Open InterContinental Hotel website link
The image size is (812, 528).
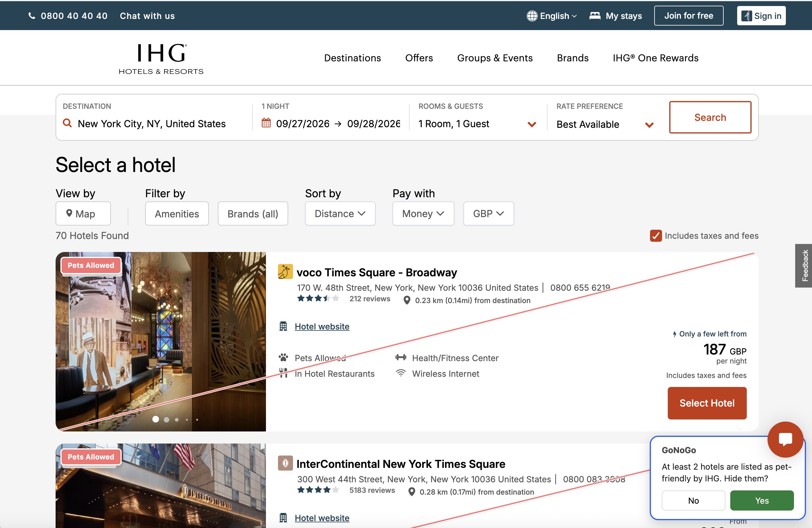tap(322, 518)
